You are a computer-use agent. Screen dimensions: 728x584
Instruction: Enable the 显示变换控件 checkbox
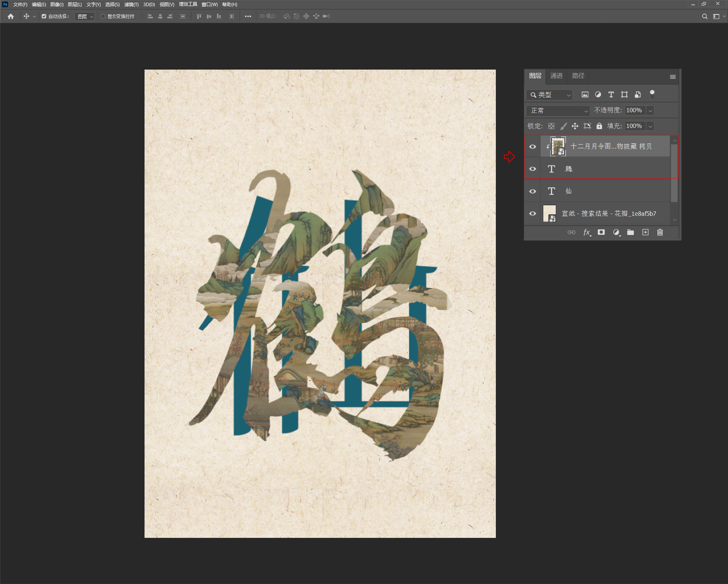point(103,16)
